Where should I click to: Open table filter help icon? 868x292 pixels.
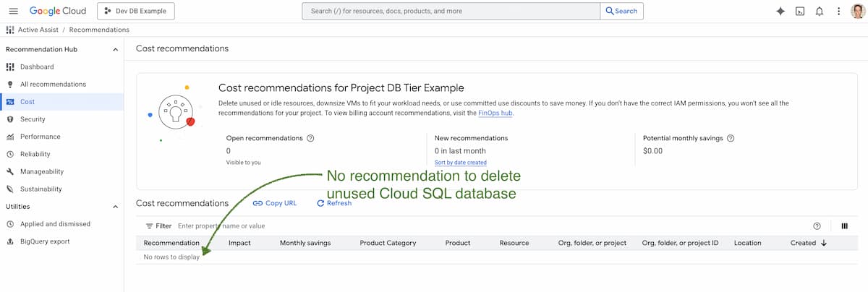817,226
